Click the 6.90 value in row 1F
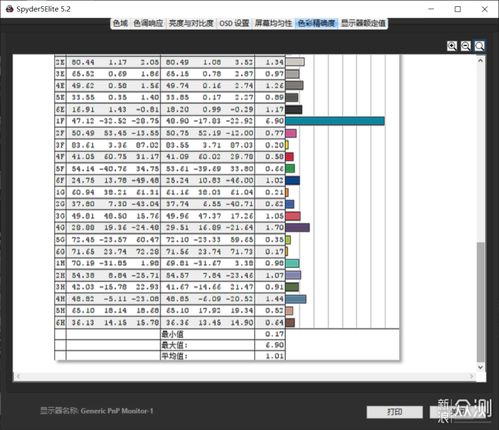 pyautogui.click(x=274, y=121)
